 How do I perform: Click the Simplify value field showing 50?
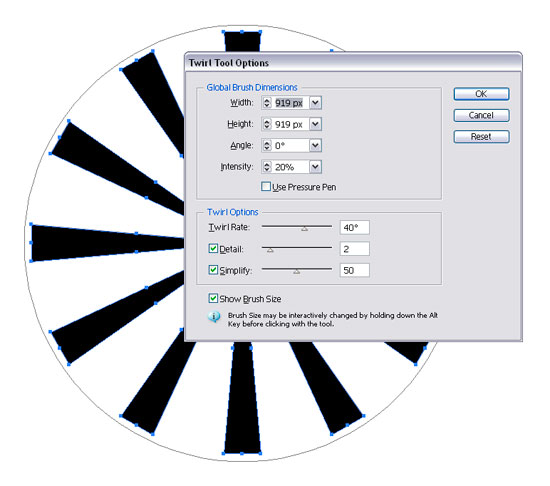click(354, 270)
